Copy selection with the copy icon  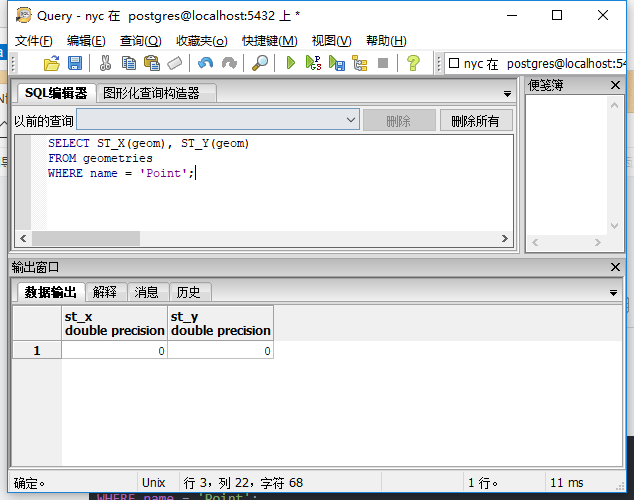[129, 63]
